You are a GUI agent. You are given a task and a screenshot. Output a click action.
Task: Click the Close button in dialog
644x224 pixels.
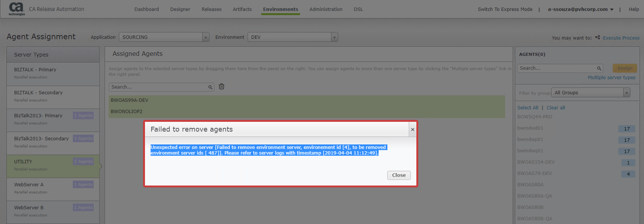399,175
